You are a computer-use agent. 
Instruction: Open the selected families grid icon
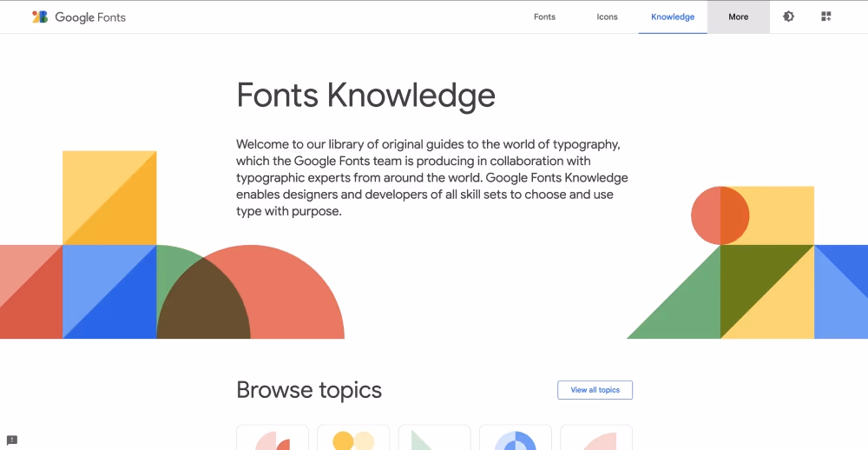pyautogui.click(x=826, y=17)
